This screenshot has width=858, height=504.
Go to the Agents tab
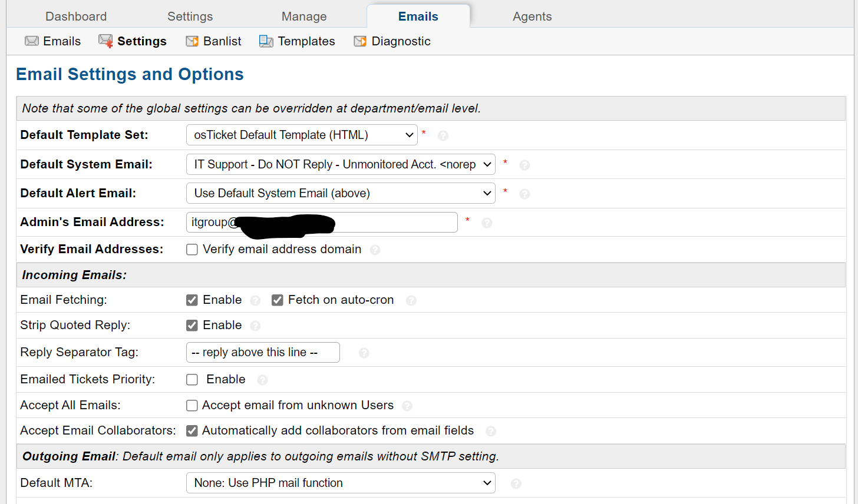pyautogui.click(x=532, y=16)
